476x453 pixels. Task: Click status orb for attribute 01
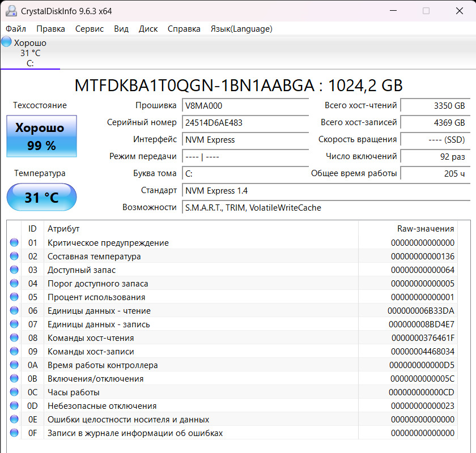point(14,242)
